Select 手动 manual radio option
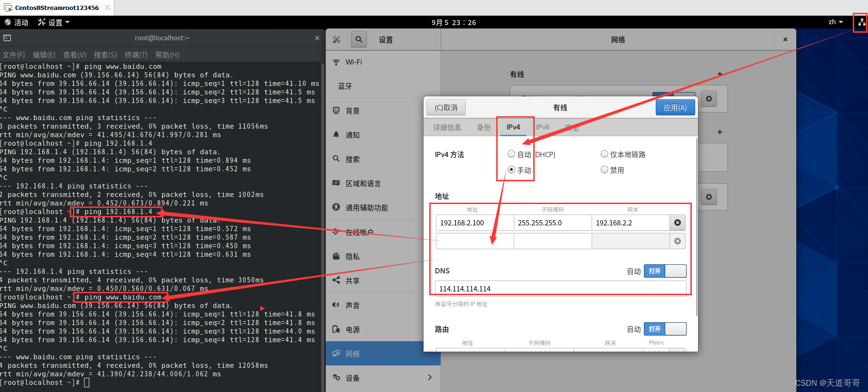 point(511,169)
